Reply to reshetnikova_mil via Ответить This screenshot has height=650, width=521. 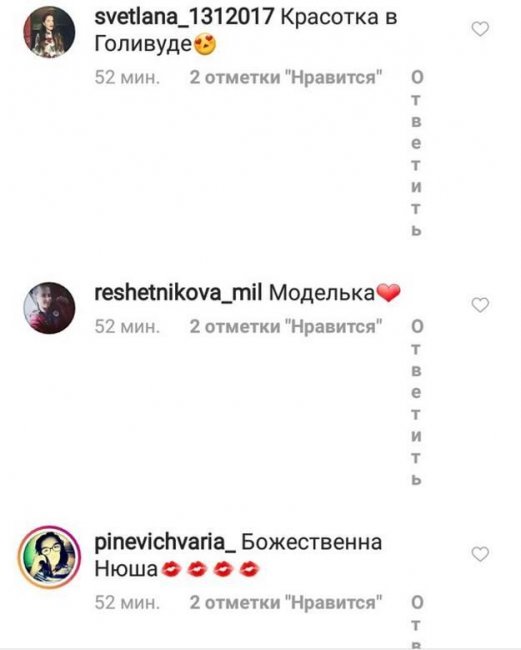tap(417, 403)
